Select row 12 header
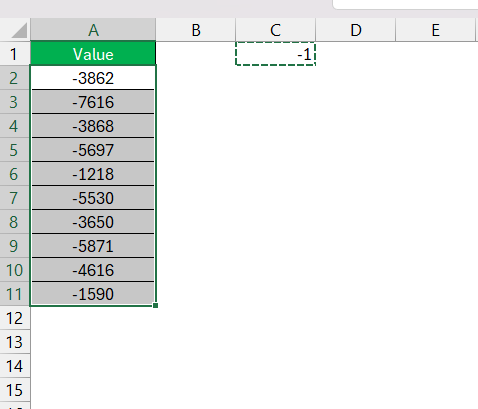 pyautogui.click(x=15, y=318)
